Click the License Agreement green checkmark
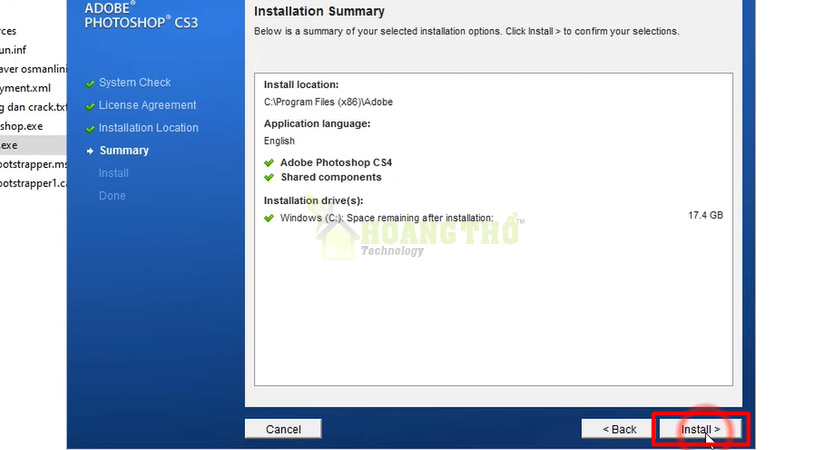The image size is (820, 450). tap(90, 106)
